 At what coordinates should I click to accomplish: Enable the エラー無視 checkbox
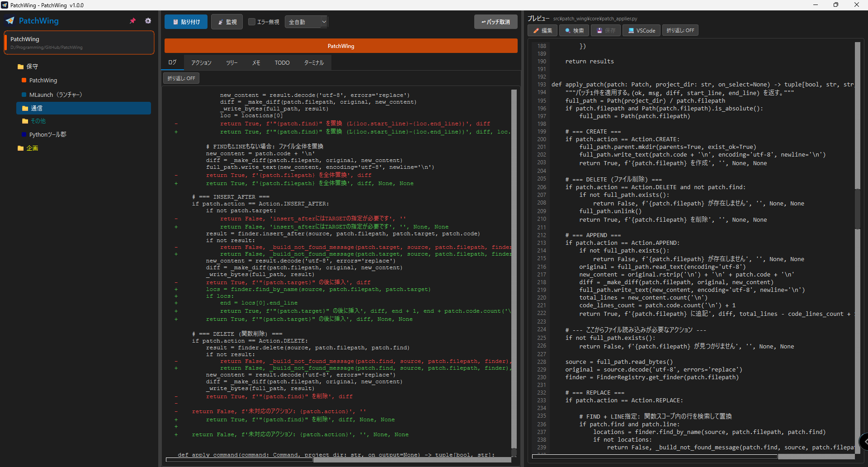[x=252, y=21]
